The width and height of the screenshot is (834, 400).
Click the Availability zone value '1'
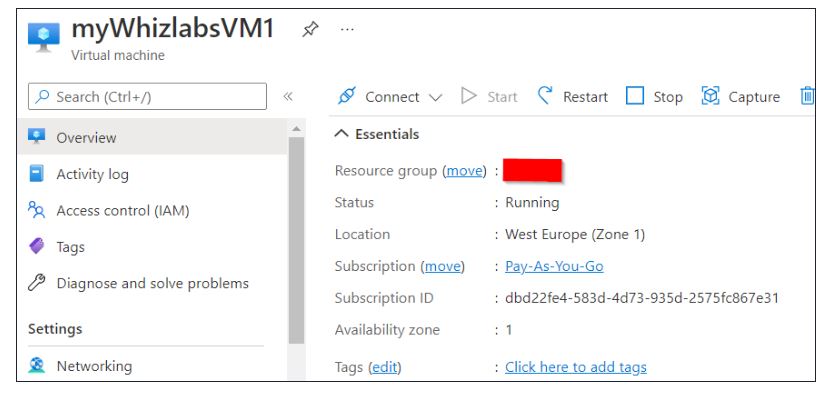(508, 330)
